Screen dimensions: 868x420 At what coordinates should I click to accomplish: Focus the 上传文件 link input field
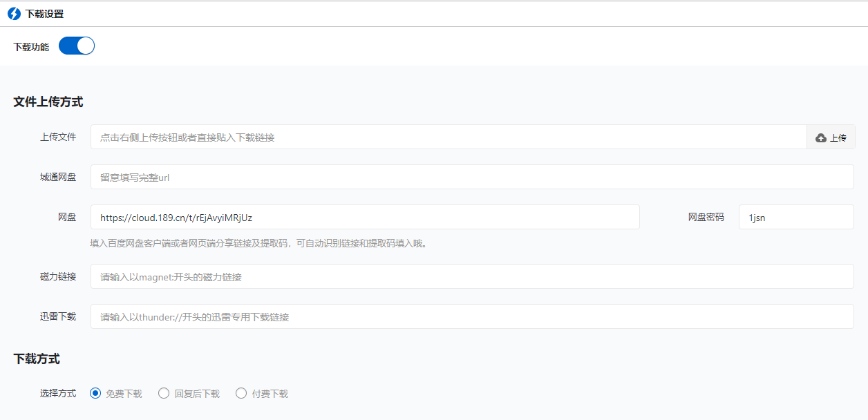pyautogui.click(x=449, y=137)
